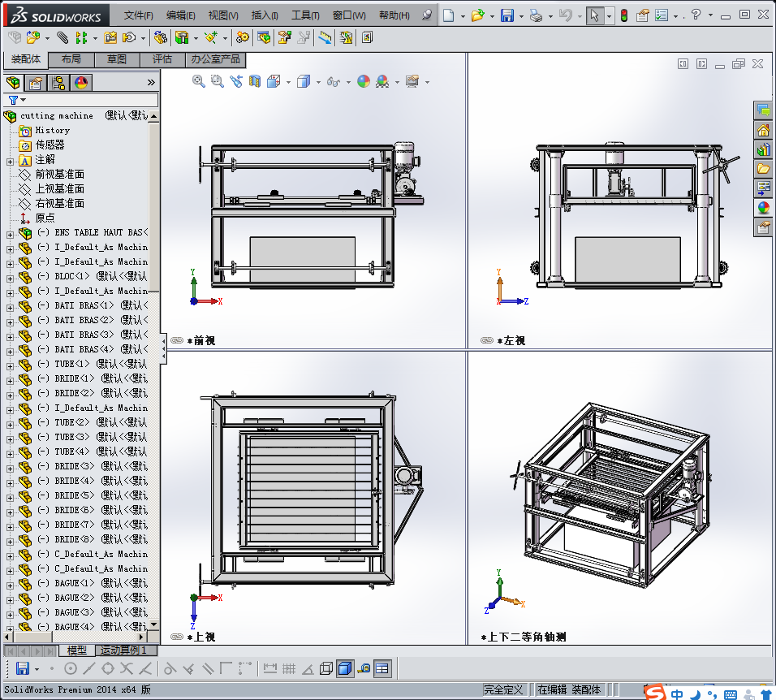Toggle wireframe cube display at bottom
The width and height of the screenshot is (776, 700).
tap(326, 669)
